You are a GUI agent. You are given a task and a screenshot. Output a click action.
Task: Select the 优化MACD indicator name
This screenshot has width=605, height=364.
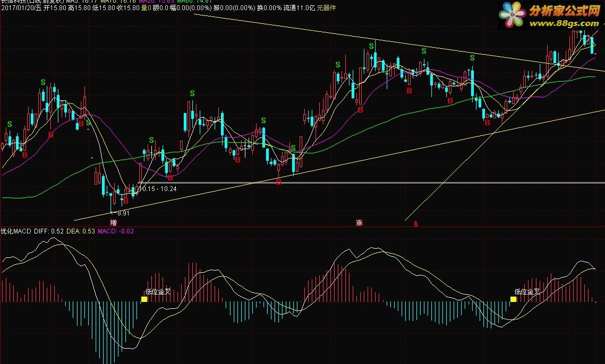(x=16, y=231)
